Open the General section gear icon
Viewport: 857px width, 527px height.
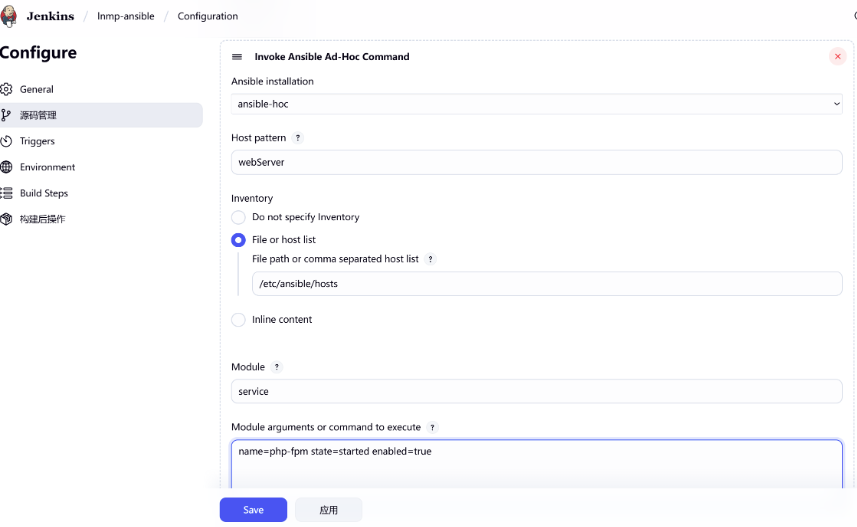click(6, 89)
